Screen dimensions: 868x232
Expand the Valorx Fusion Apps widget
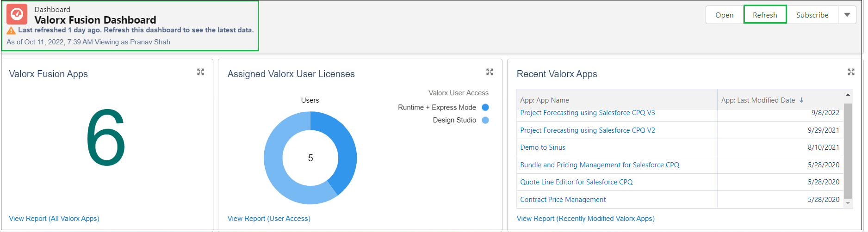pyautogui.click(x=200, y=72)
